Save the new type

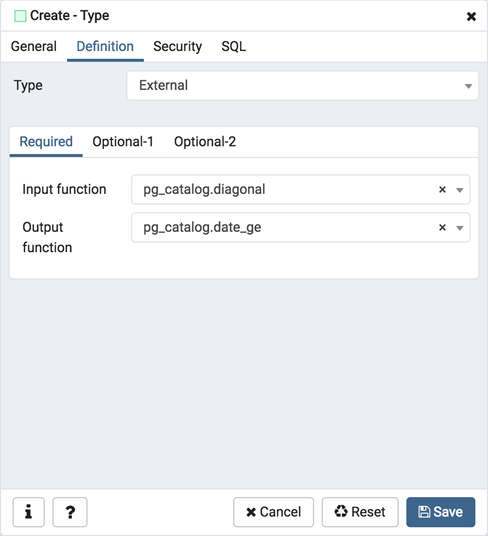441,512
